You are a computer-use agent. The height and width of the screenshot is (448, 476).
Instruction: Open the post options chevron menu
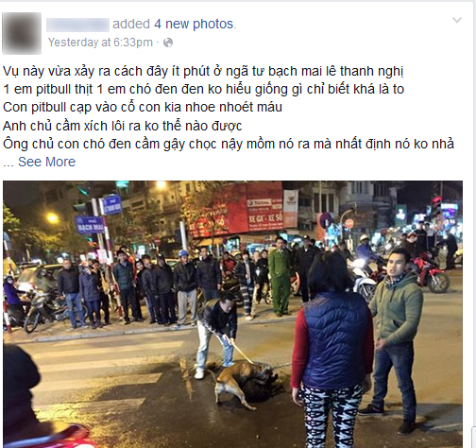coord(457,21)
